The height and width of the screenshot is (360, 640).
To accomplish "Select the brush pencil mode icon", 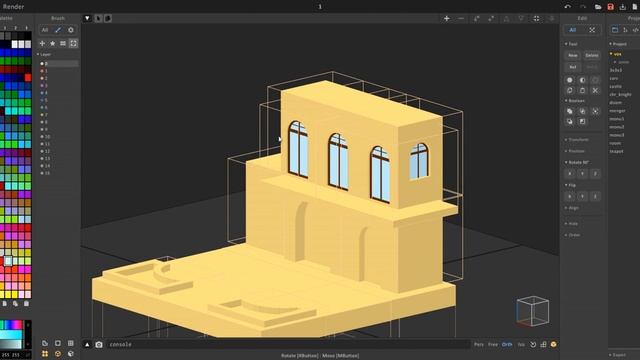I will point(58,30).
